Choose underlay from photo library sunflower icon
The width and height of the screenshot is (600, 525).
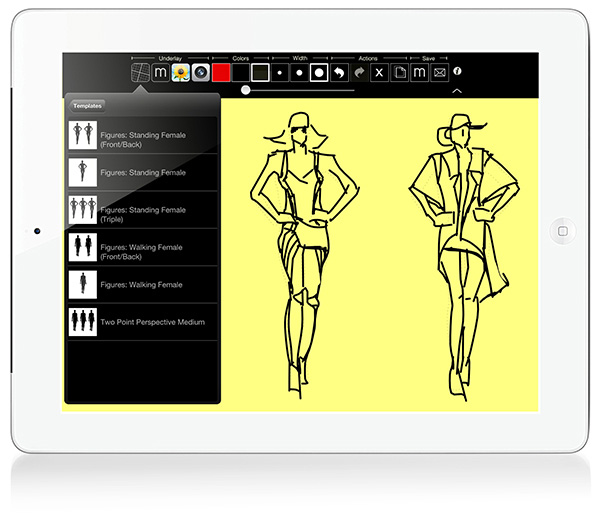(181, 72)
